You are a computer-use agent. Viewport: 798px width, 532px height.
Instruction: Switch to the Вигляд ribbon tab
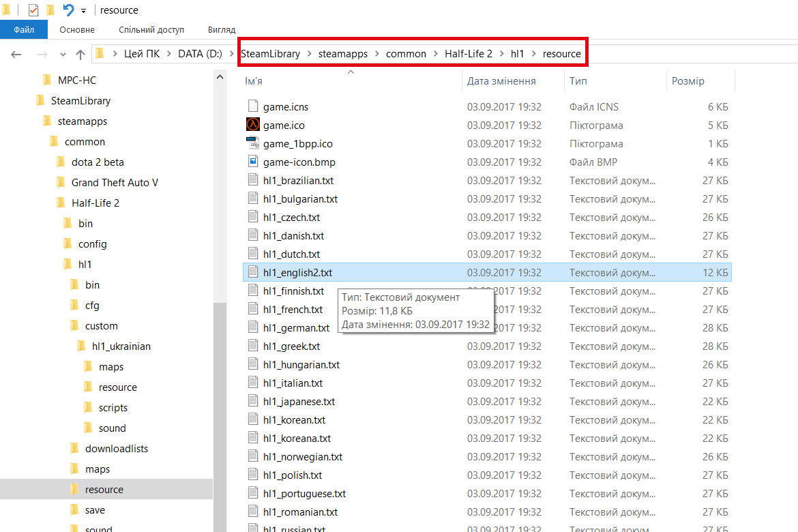(222, 29)
